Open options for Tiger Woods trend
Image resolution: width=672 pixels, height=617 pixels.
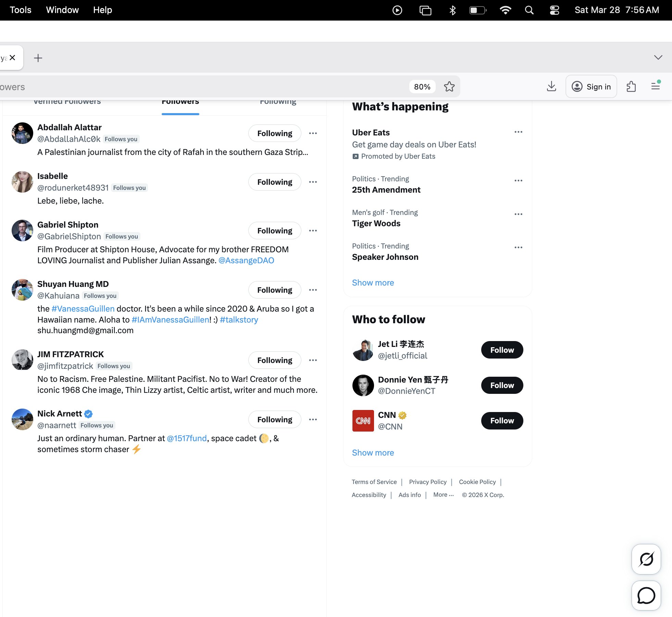518,214
